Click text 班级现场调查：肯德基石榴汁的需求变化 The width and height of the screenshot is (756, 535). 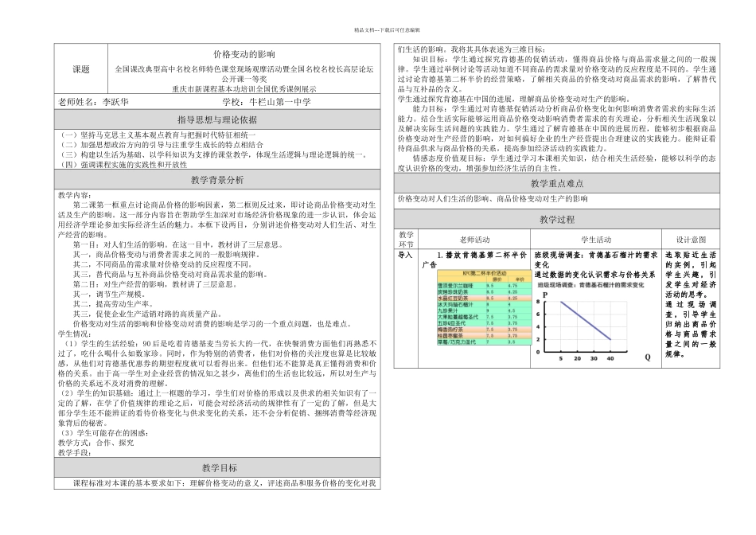coord(596,260)
